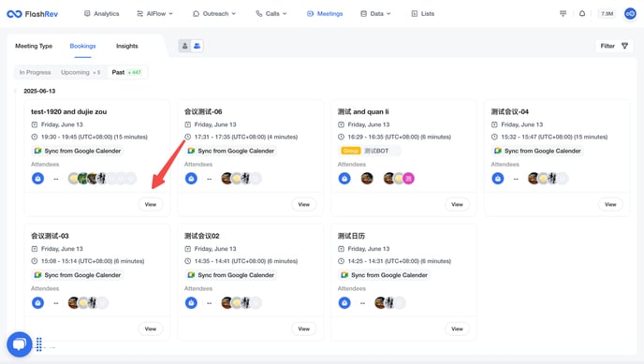Open the chat support bubble

pos(20,344)
